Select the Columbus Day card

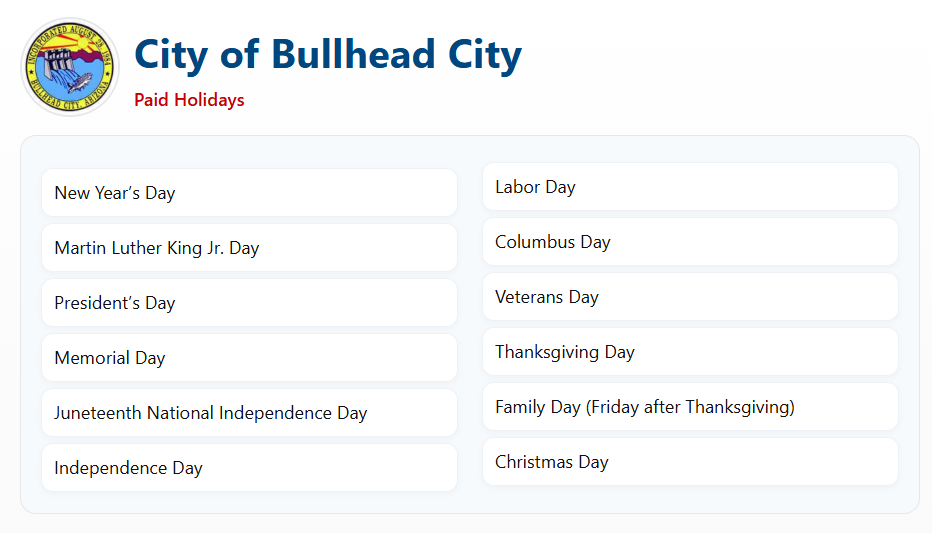690,242
